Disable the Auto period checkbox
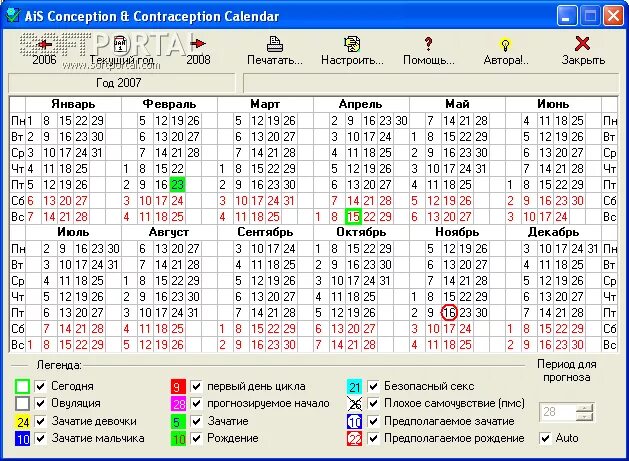The height and width of the screenshot is (461, 629). pyautogui.click(x=545, y=438)
